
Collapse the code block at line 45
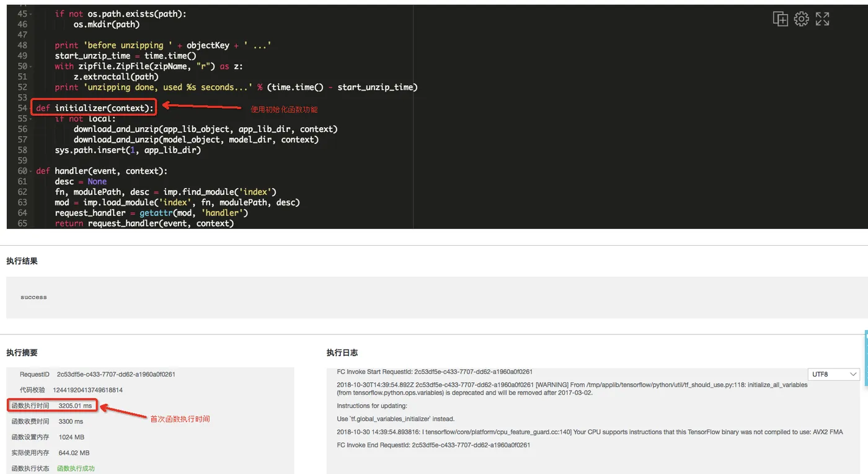(x=31, y=14)
